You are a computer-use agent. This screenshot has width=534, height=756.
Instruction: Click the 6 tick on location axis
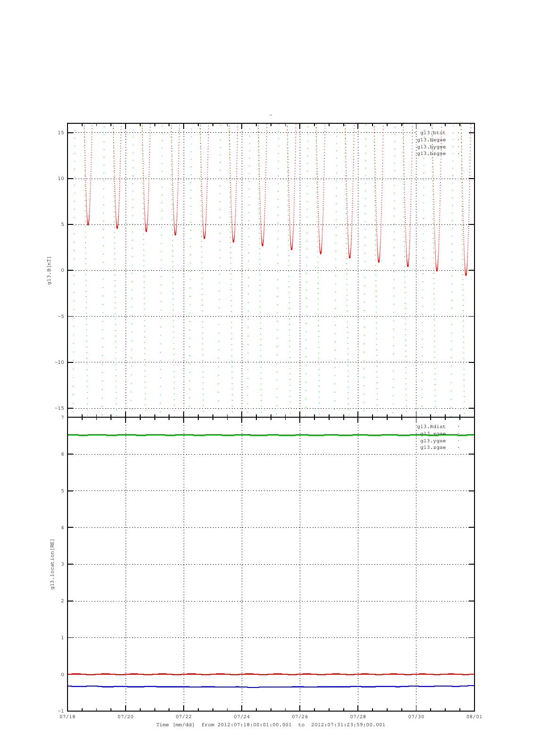click(x=62, y=454)
